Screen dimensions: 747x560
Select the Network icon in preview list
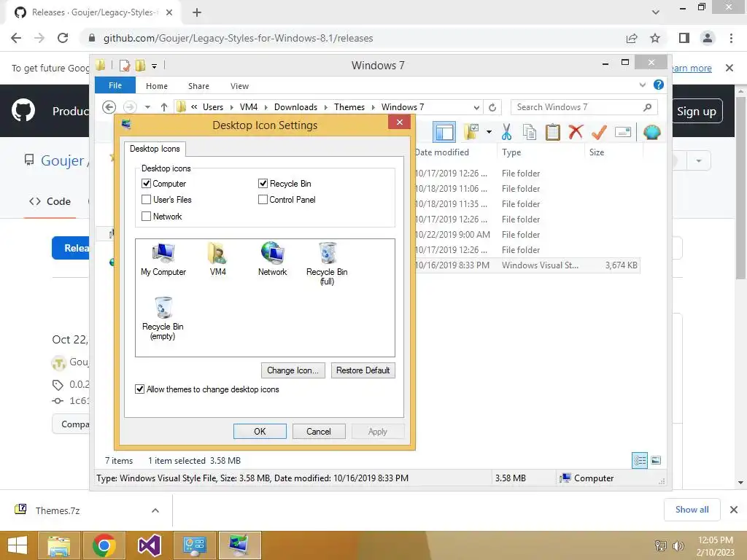273,260
